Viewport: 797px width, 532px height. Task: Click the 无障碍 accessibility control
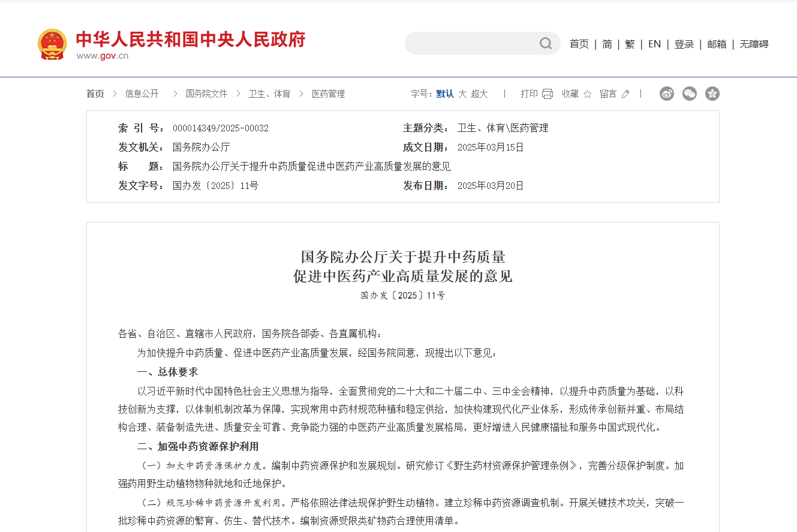pyautogui.click(x=753, y=44)
